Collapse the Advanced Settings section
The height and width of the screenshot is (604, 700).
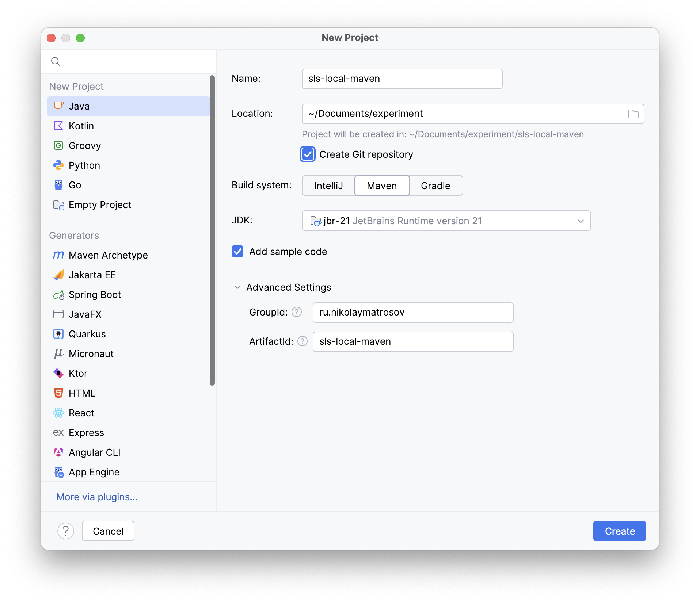pos(237,287)
